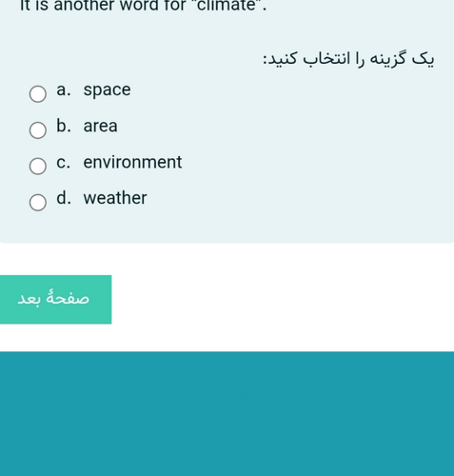Click the answer text weather
Screen dimensions: 454x476
click(115, 198)
